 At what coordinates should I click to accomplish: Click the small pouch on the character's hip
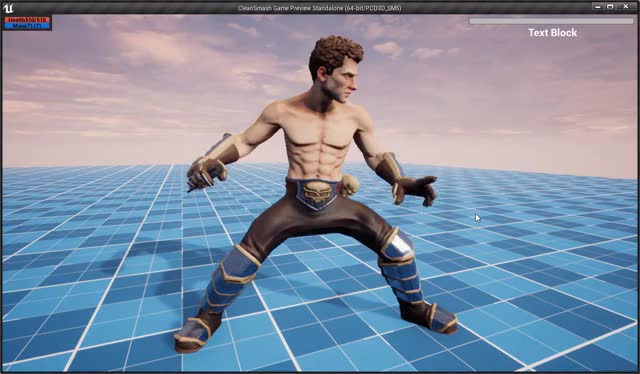coord(349,185)
